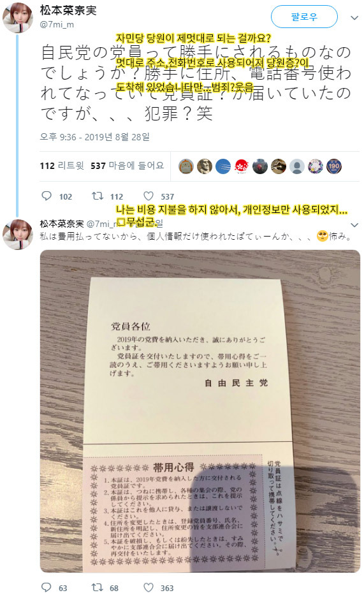Enlarge the attached party membership card photo

pos(200,411)
